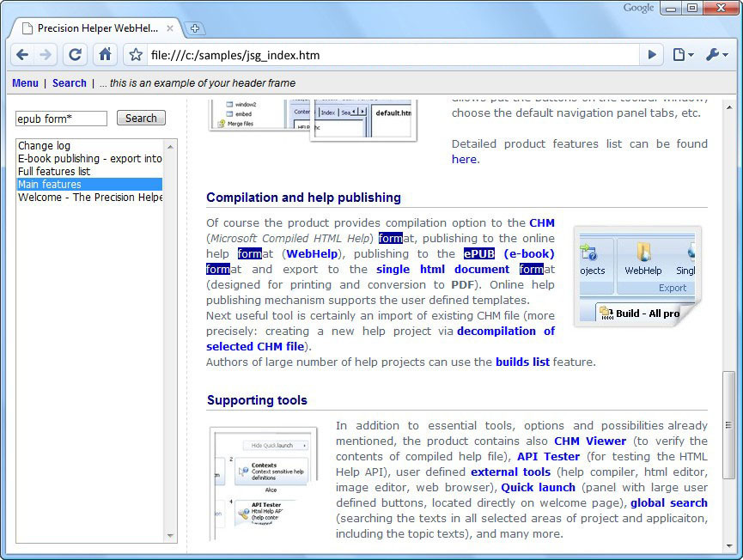The width and height of the screenshot is (743, 560).
Task: Focus the address bar showing jsg_index.htm
Action: (x=393, y=55)
